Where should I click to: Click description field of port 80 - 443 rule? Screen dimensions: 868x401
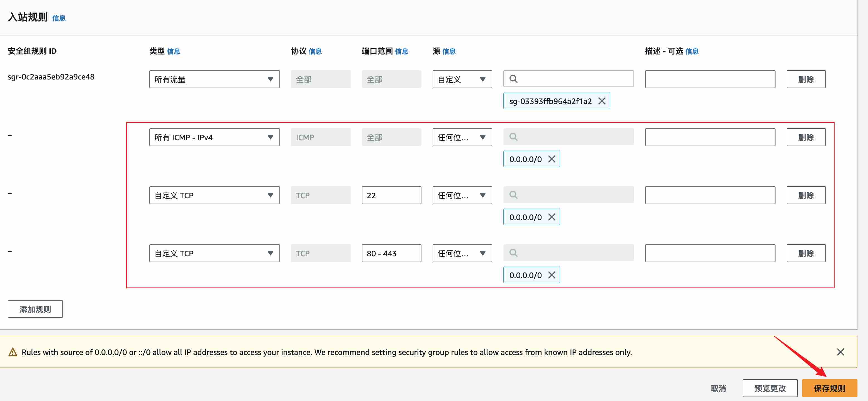(710, 253)
